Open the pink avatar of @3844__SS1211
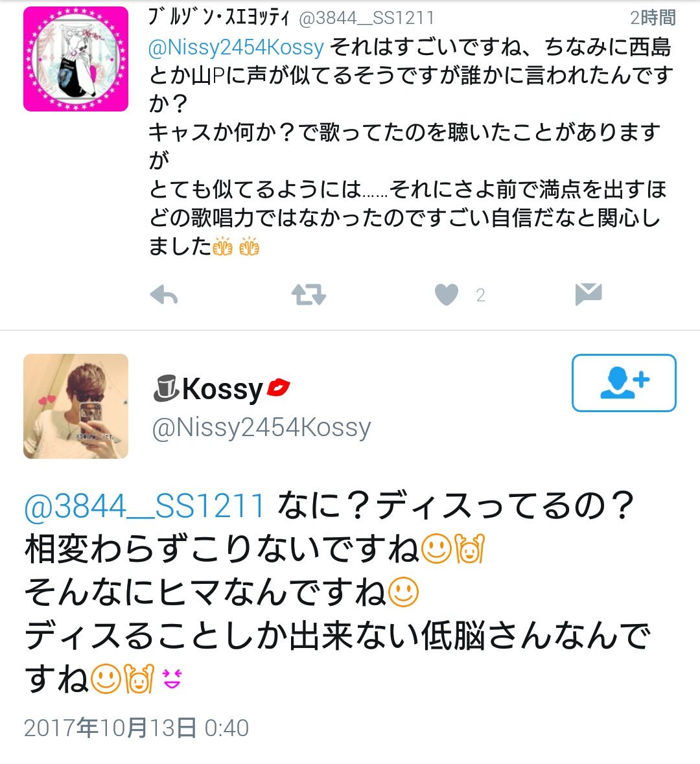 76,59
